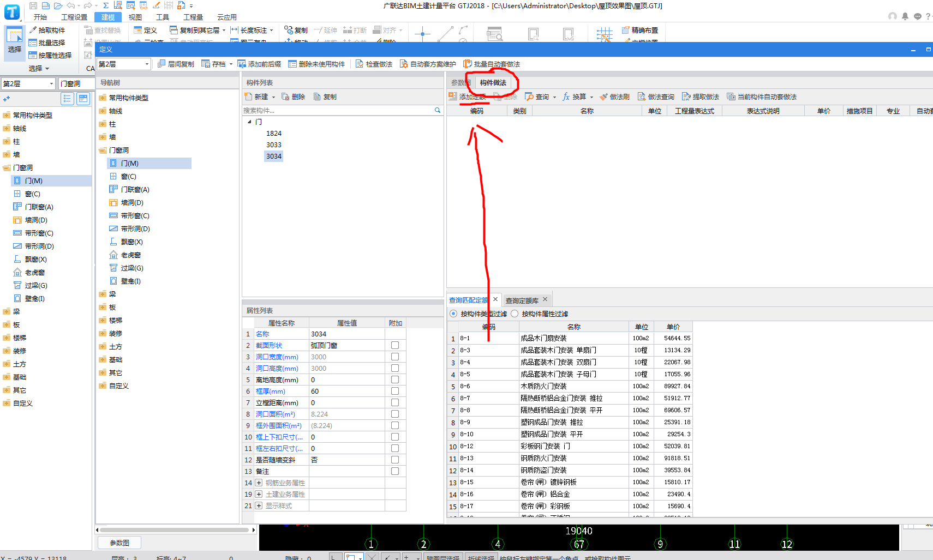
Task: Click the Sum (Σ) calculate icon
Action: click(106, 5)
